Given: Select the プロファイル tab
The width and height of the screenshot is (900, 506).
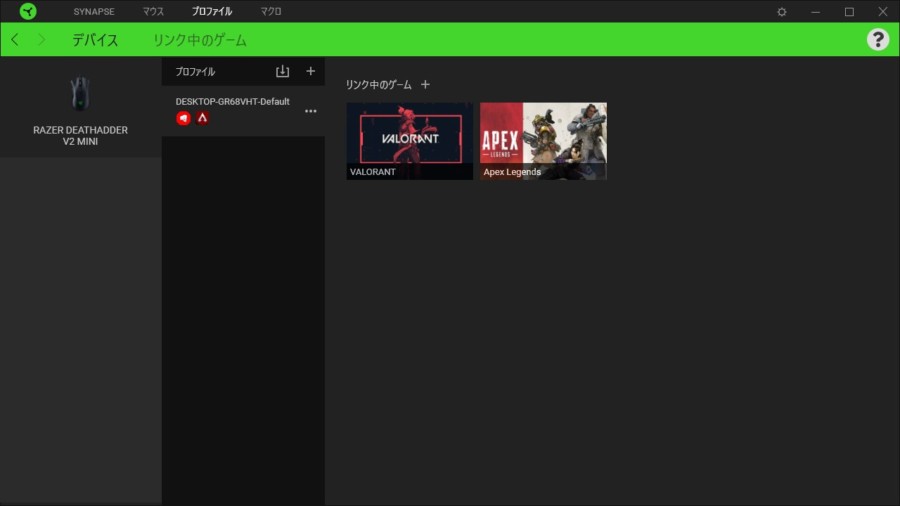Looking at the screenshot, I should (x=212, y=12).
